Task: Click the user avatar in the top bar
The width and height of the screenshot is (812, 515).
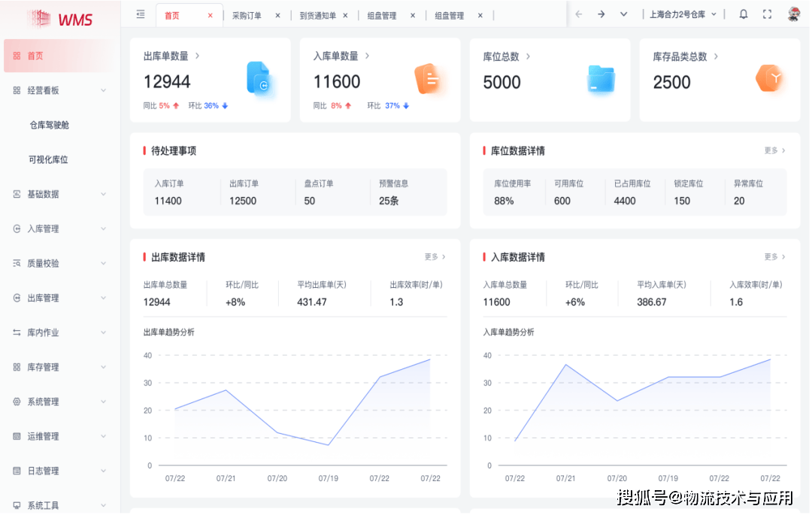Action: (793, 13)
